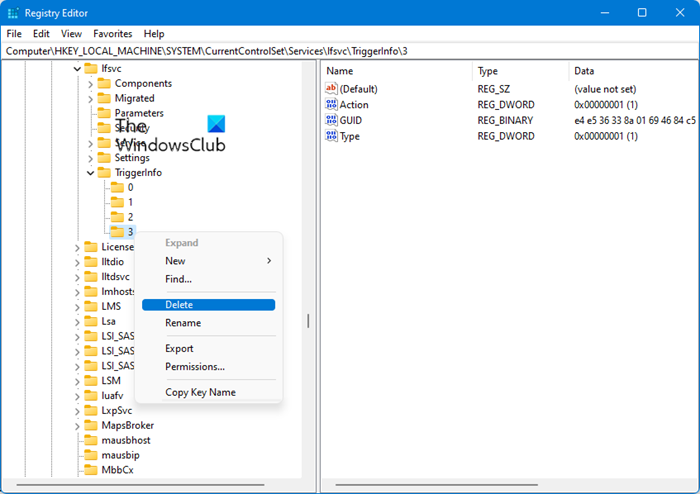Viewport: 700px width, 494px height.
Task: Open the Favorites menu
Action: click(112, 34)
